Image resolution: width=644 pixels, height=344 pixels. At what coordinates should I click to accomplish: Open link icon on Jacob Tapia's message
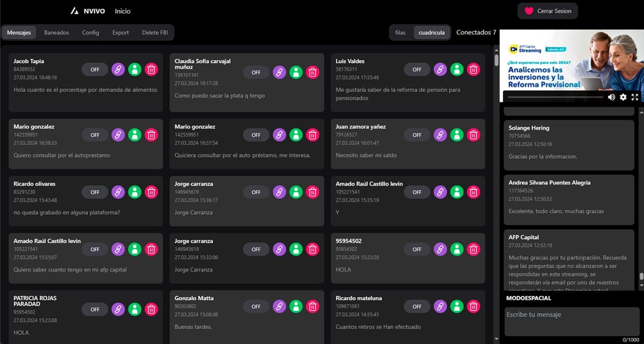point(118,69)
